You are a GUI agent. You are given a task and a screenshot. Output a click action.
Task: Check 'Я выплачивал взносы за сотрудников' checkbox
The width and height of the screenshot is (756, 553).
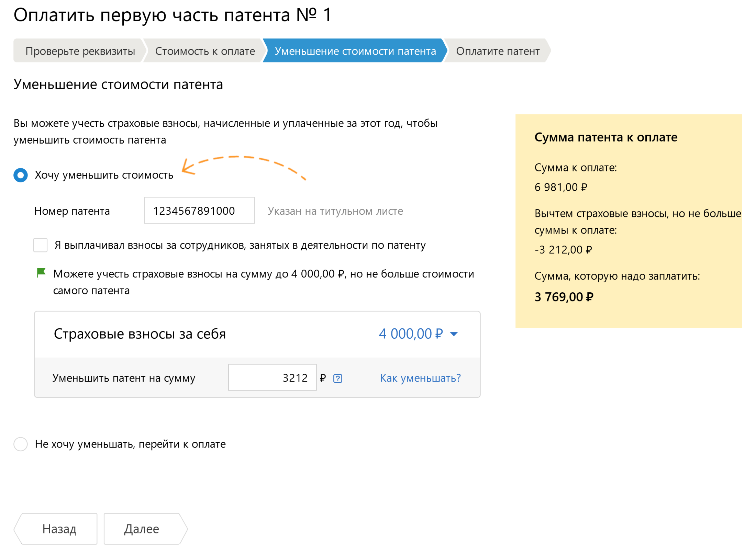[40, 245]
